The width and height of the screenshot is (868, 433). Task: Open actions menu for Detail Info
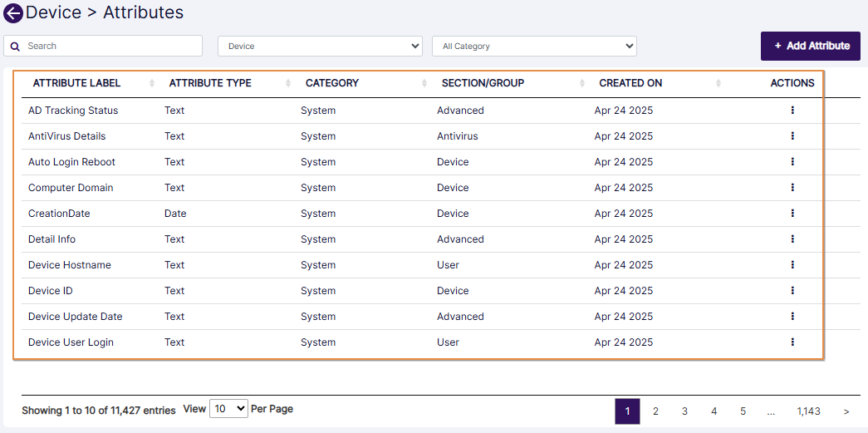pos(792,239)
